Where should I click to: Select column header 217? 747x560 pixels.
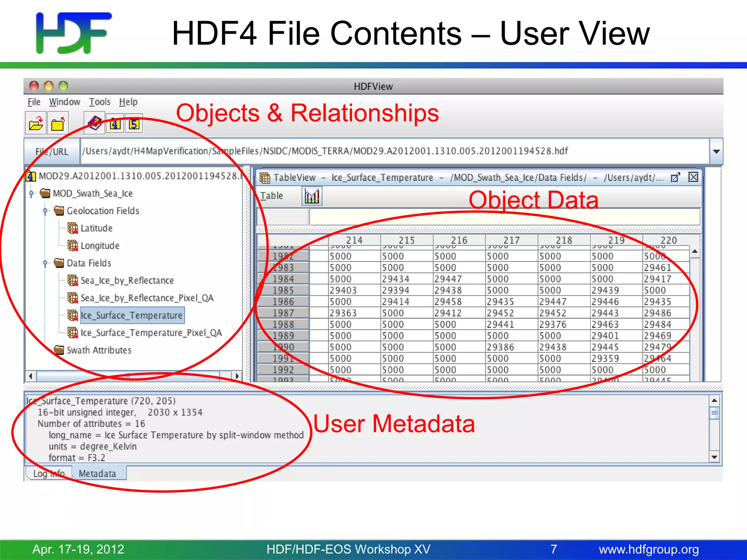(x=511, y=240)
